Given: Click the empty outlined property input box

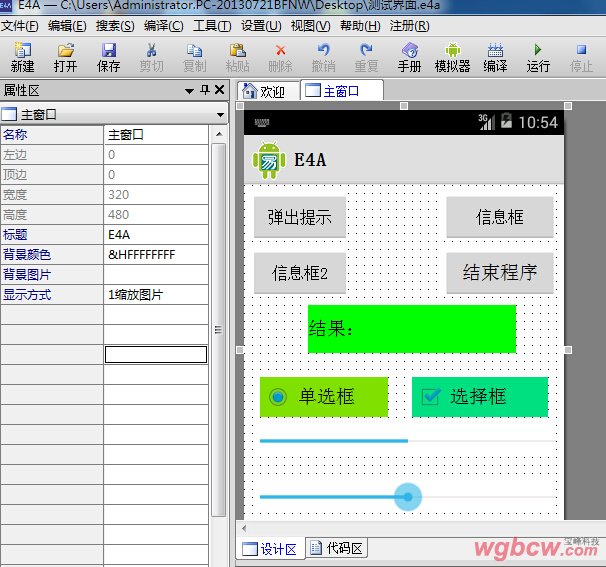Looking at the screenshot, I should 156,354.
